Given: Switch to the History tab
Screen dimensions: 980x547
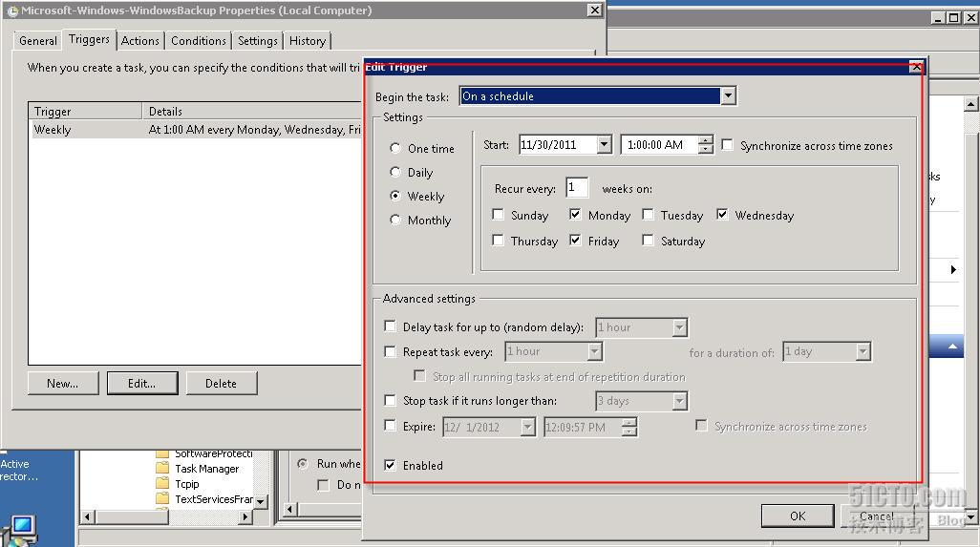Looking at the screenshot, I should tap(308, 41).
